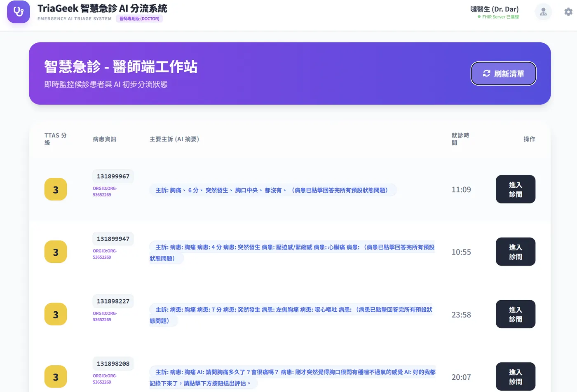Click the refresh arrows icon in 刷新清單
Screen dimensions: 577x392
point(486,73)
